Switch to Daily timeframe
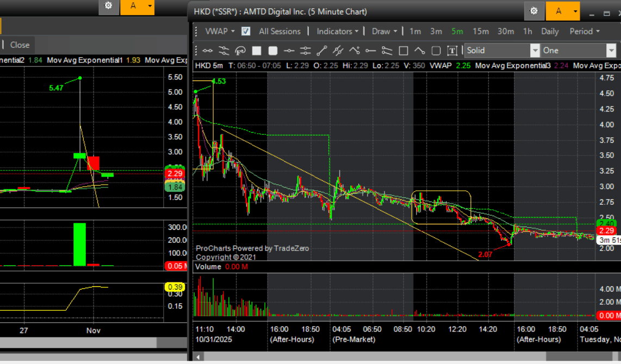Screen dimensions: 621x364 pyautogui.click(x=550, y=32)
